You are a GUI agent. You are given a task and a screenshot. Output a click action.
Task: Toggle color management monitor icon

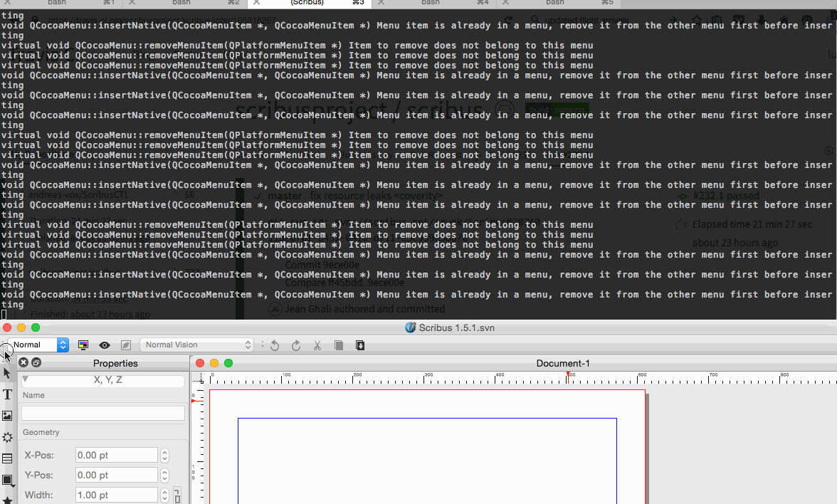pyautogui.click(x=83, y=345)
